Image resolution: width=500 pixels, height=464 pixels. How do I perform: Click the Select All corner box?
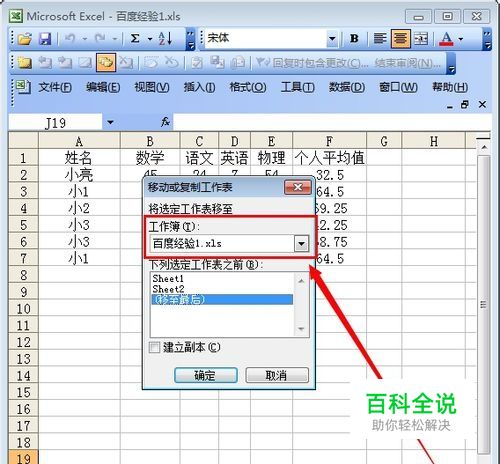(23, 141)
